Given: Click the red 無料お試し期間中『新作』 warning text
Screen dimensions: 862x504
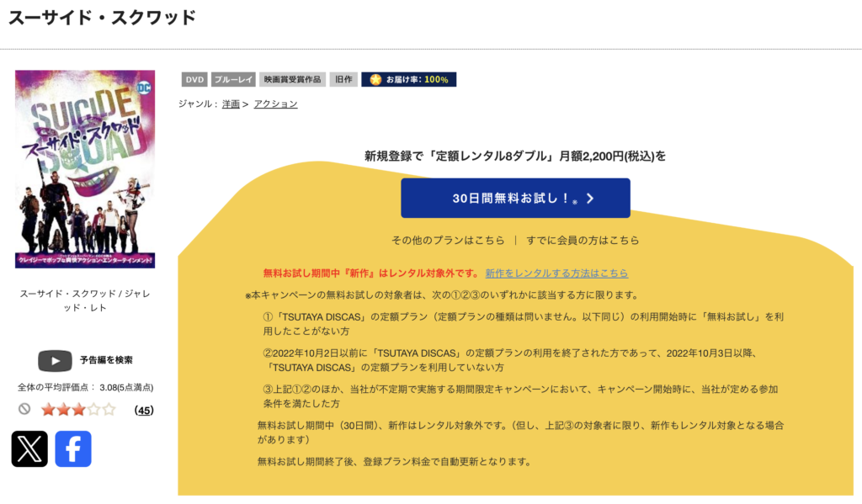Looking at the screenshot, I should click(371, 273).
